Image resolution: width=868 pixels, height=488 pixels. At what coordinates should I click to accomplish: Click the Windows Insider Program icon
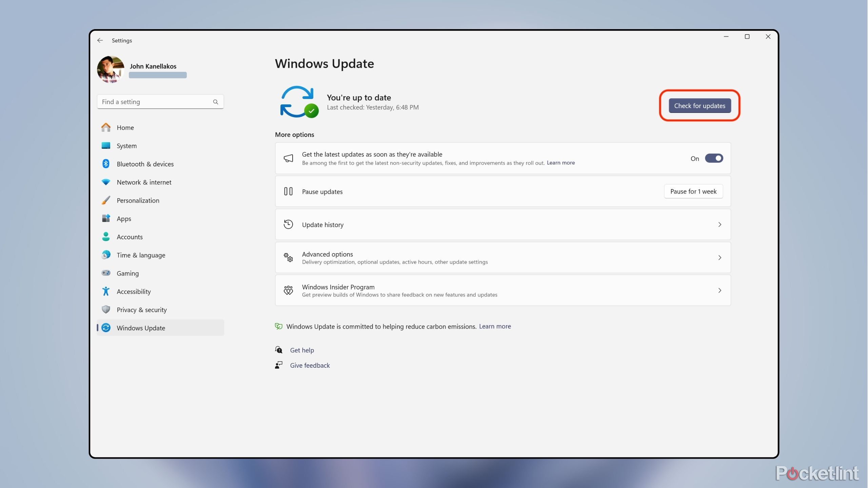[288, 290]
